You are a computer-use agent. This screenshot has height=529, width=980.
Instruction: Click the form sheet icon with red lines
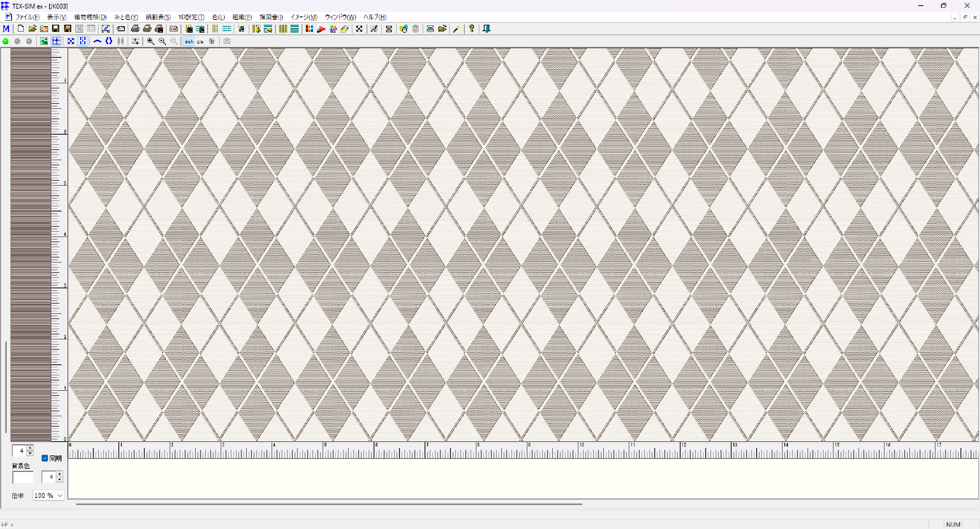tap(174, 29)
